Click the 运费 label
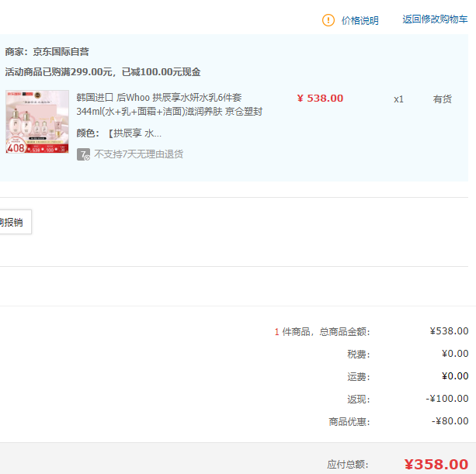Image resolution: width=476 pixels, height=474 pixels. 359,377
